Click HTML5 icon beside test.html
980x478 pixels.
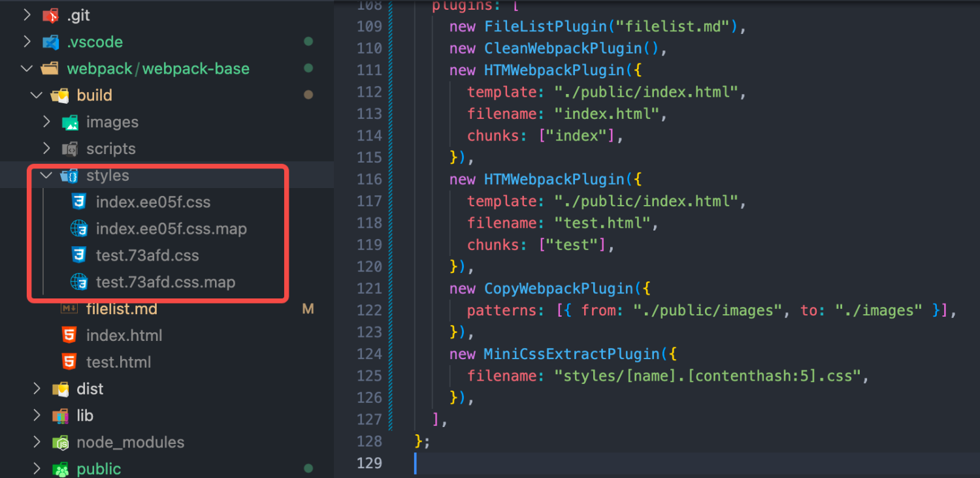(x=69, y=362)
